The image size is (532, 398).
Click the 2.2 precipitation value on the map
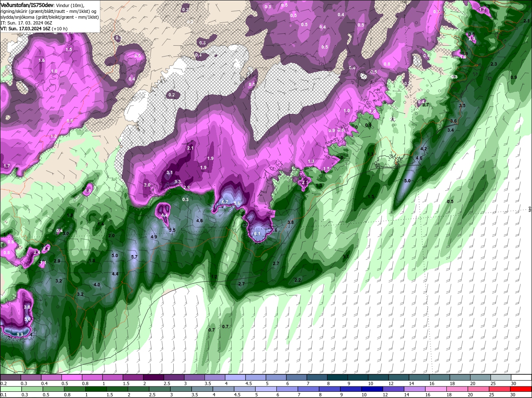(297, 280)
